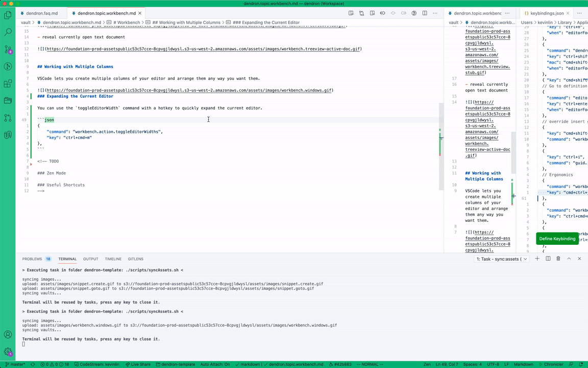Change language mode via Markdown in status bar
Image resolution: width=588 pixels, height=368 pixels.
tap(524, 364)
